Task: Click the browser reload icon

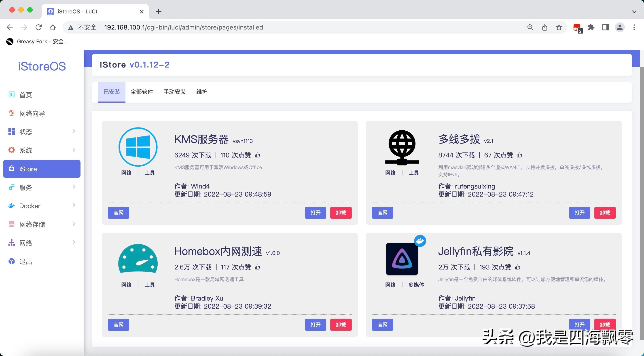Action: (38, 27)
